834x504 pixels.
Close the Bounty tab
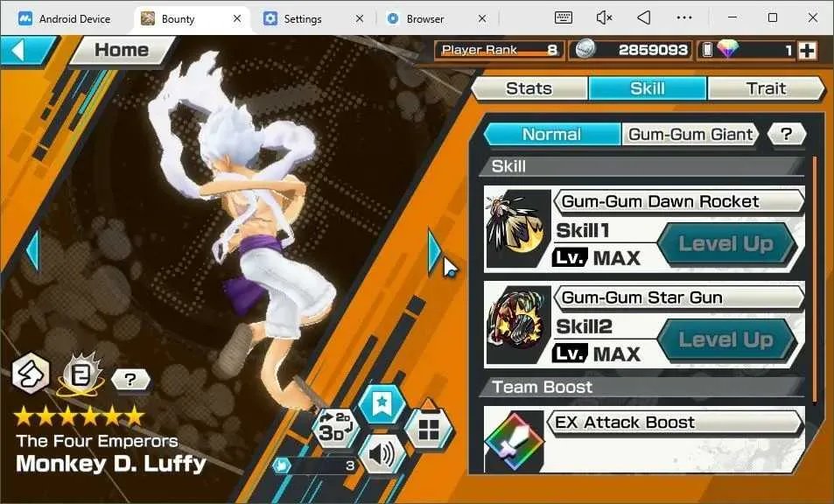[x=237, y=18]
